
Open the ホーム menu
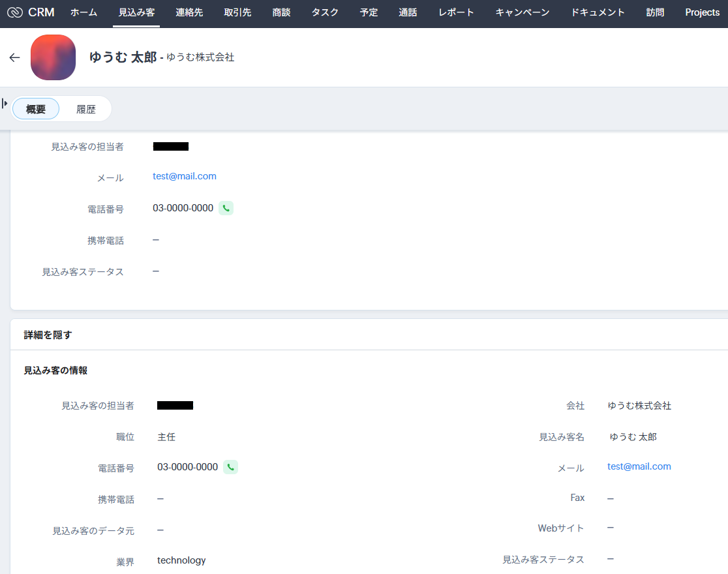(83, 12)
